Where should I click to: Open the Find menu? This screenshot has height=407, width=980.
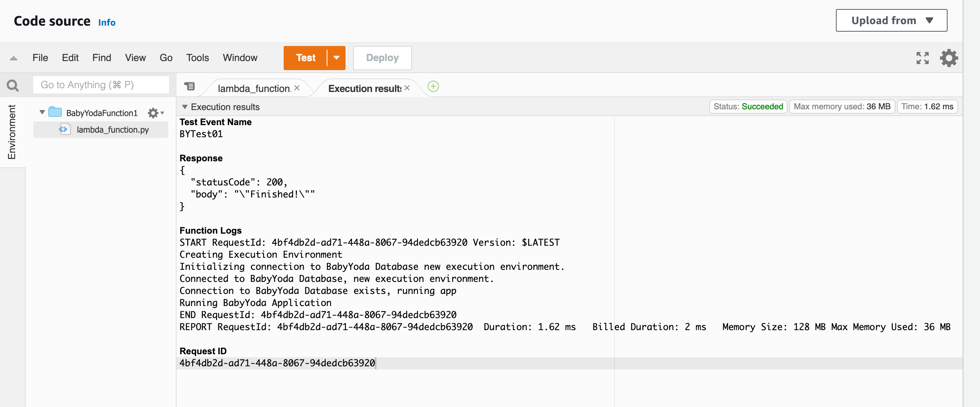click(x=101, y=58)
